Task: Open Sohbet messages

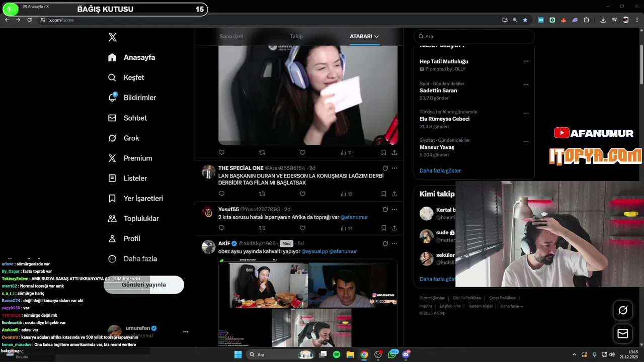Action: 127,118
